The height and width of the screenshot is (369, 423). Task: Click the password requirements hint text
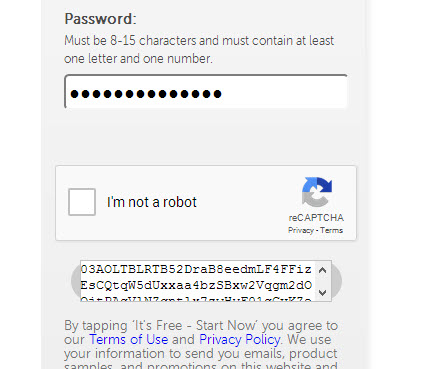click(199, 49)
